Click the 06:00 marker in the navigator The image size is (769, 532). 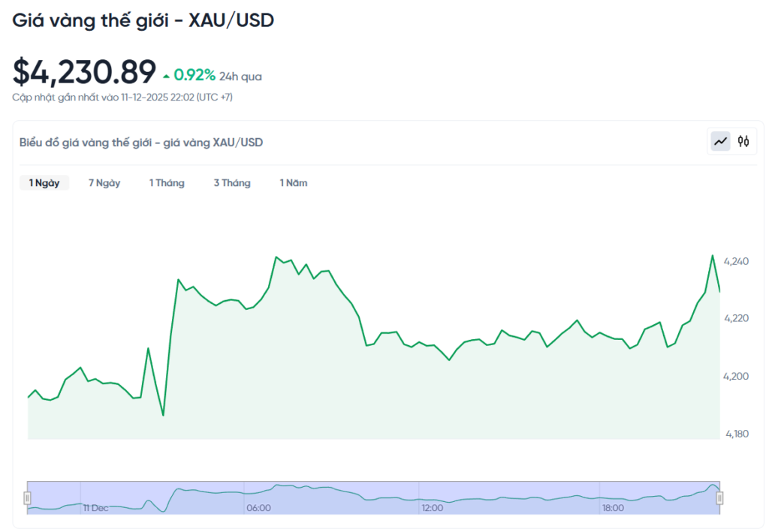[258, 508]
